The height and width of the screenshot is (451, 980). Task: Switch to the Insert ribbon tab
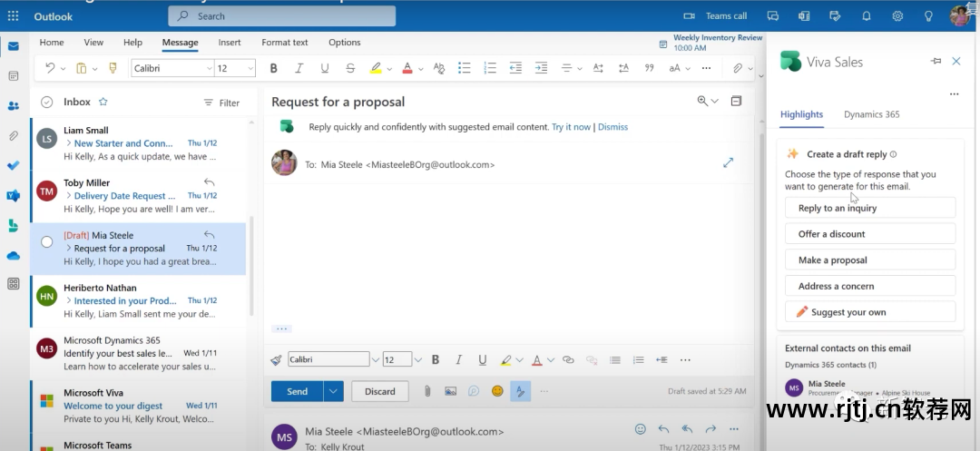pos(230,43)
